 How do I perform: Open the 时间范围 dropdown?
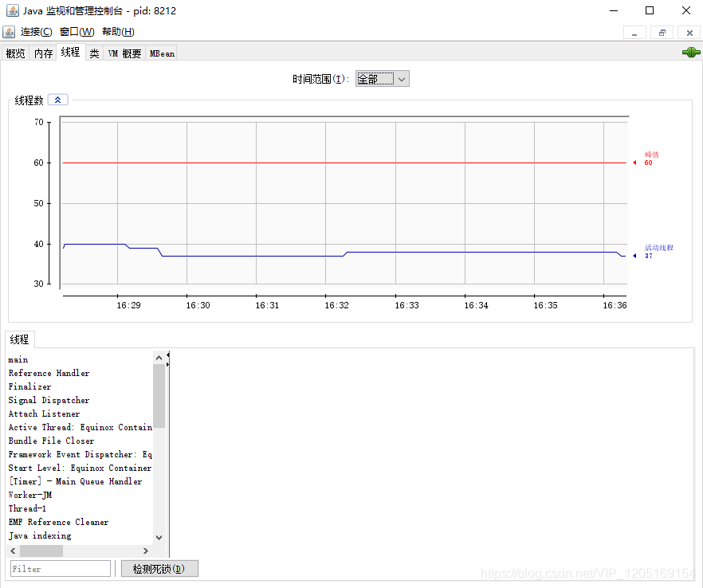[x=383, y=79]
